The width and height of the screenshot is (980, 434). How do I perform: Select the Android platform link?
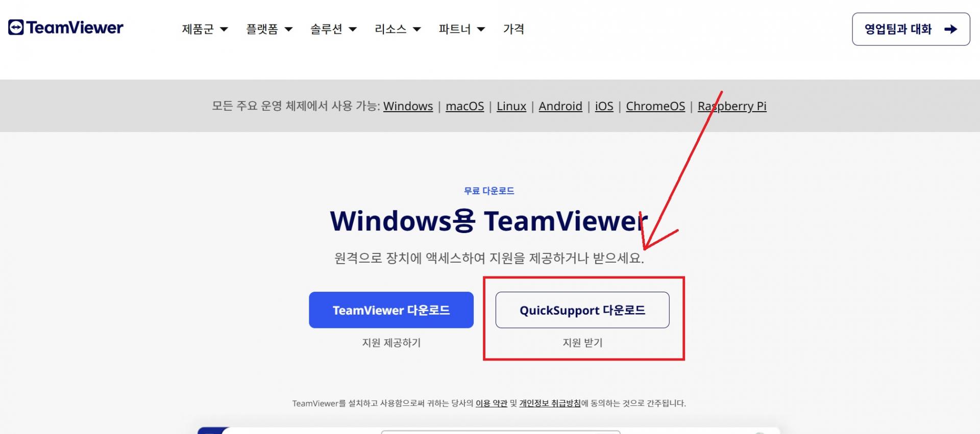click(x=560, y=106)
